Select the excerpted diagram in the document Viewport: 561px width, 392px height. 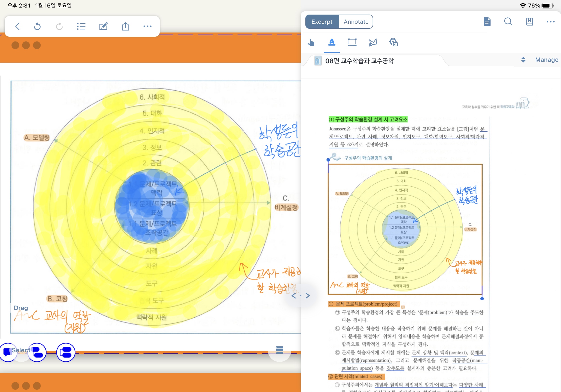pyautogui.click(x=405, y=229)
